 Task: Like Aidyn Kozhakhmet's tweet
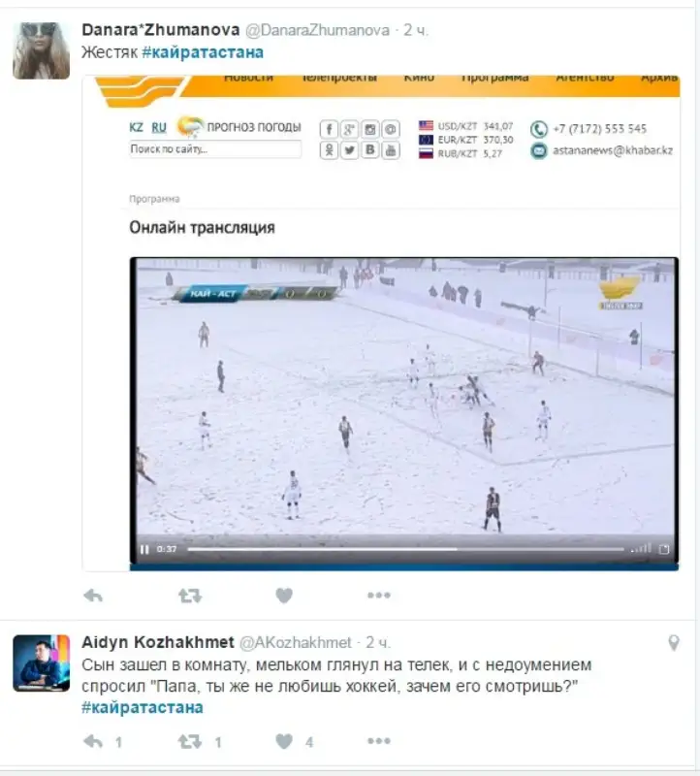(x=284, y=741)
